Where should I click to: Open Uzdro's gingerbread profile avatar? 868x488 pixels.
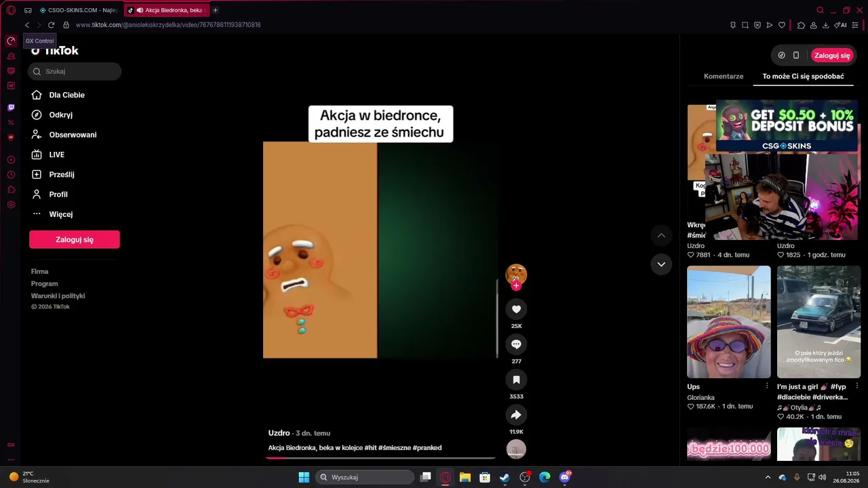[x=516, y=274]
